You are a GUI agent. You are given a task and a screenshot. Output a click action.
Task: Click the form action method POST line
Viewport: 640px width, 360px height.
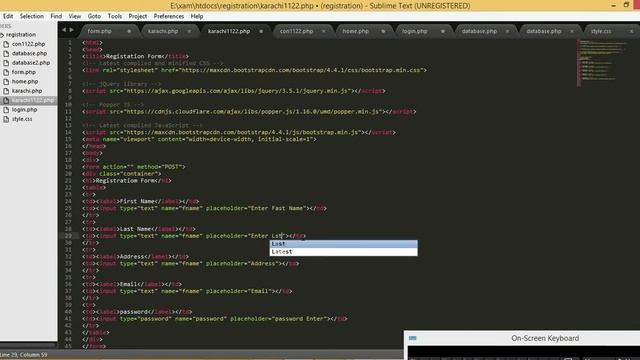(x=134, y=167)
